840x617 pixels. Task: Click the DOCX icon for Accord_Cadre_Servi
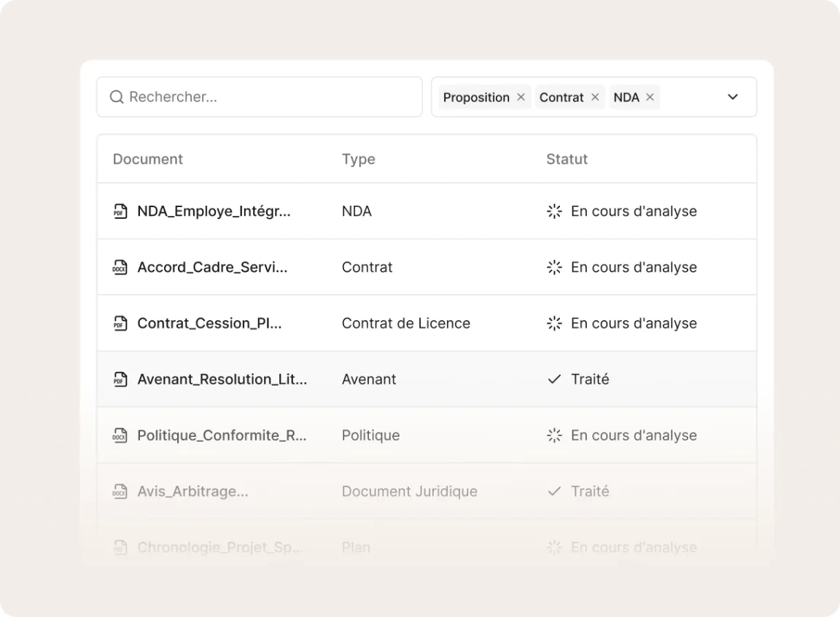[120, 268]
